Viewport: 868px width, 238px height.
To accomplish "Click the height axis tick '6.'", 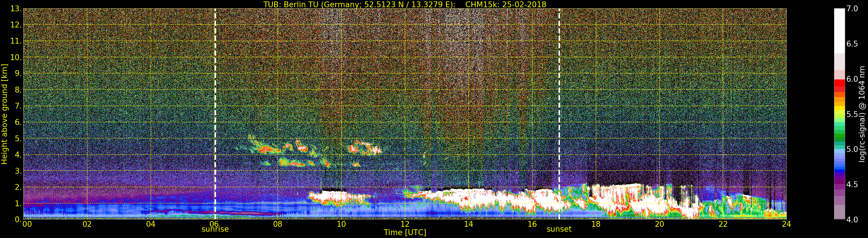I will (x=18, y=122).
